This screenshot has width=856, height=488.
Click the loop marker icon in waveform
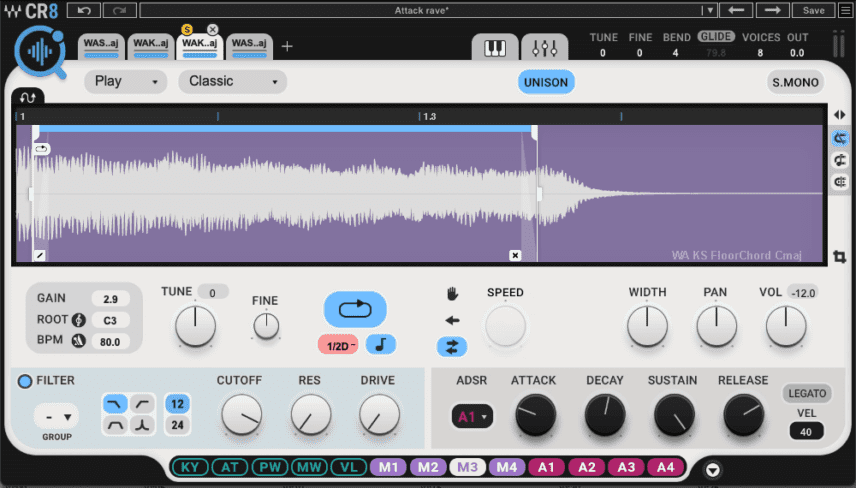[x=42, y=148]
